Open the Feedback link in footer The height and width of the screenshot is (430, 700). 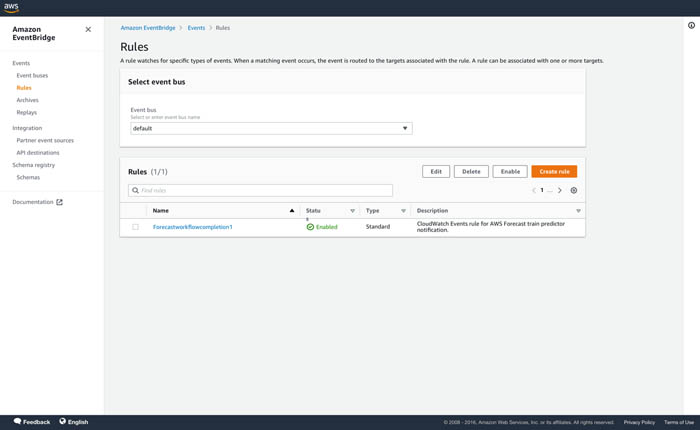[37, 422]
